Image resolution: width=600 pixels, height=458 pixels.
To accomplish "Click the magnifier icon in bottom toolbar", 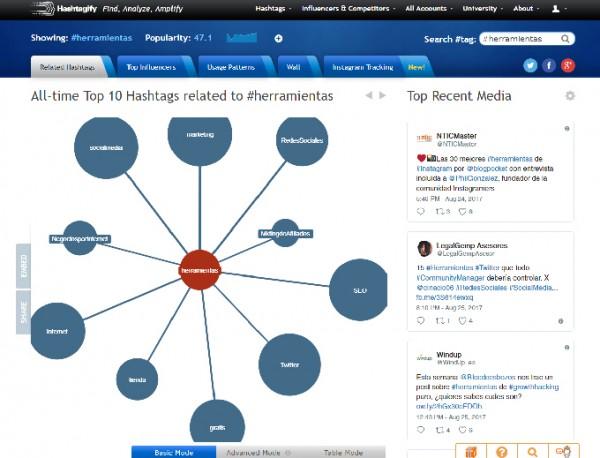I will coord(533,452).
